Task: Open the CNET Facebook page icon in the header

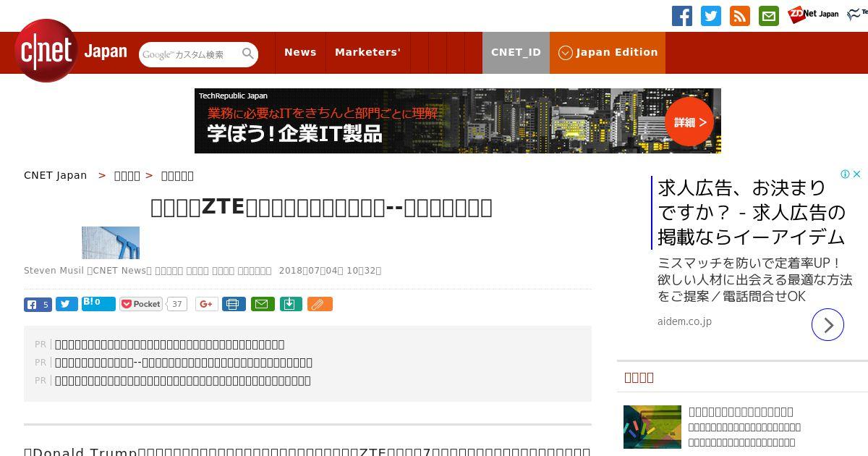Action: click(x=682, y=16)
